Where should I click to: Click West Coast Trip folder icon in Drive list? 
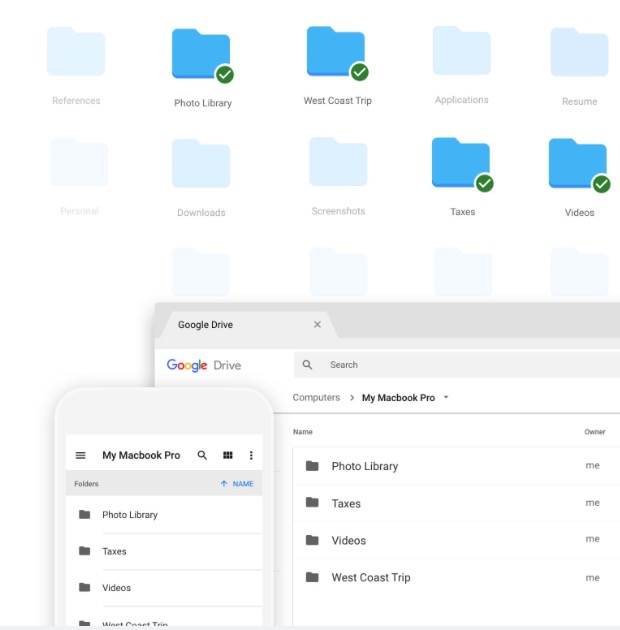tap(312, 577)
